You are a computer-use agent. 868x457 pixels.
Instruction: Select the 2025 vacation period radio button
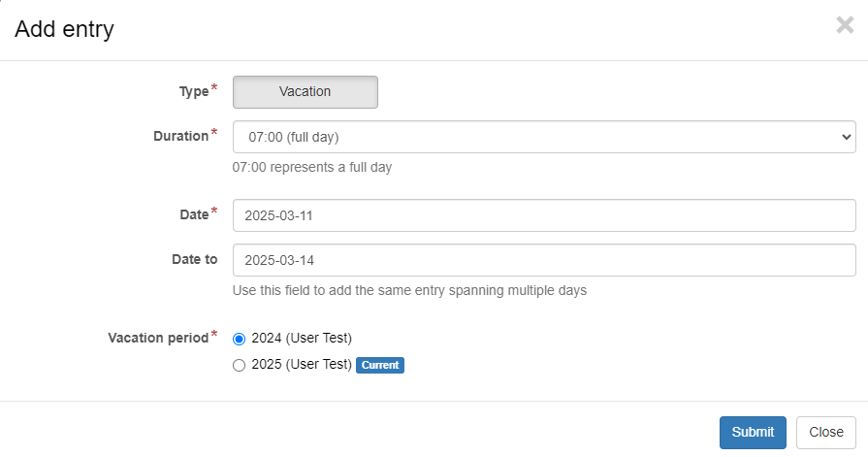tap(240, 366)
